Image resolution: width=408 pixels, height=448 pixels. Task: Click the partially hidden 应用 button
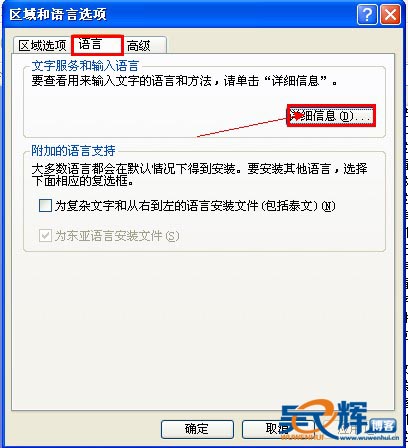coord(347,430)
